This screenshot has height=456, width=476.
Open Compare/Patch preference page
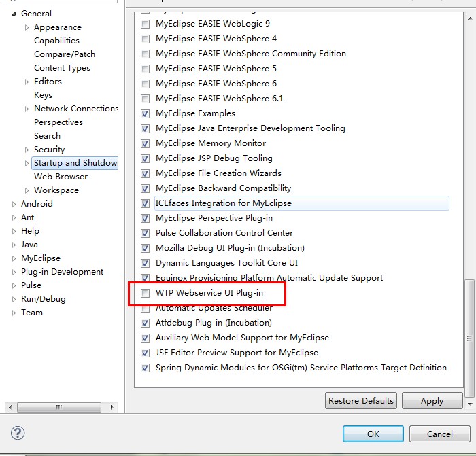(65, 54)
